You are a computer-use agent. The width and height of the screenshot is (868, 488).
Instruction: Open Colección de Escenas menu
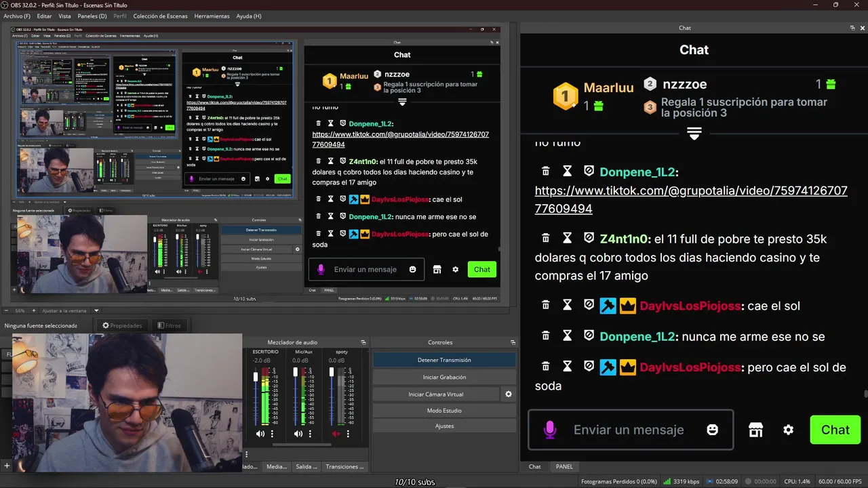pos(160,16)
